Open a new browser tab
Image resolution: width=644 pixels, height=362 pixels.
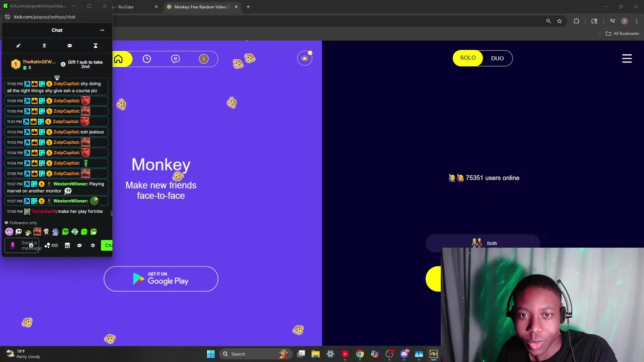tap(248, 7)
